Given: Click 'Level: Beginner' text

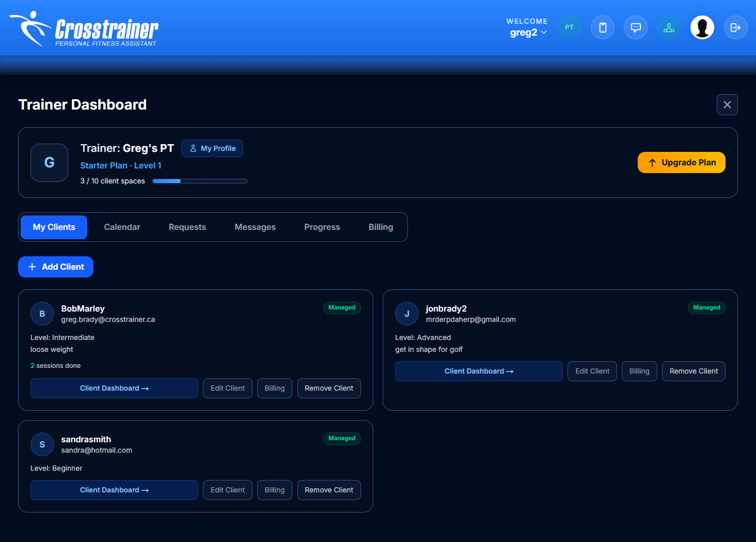Looking at the screenshot, I should coord(56,469).
